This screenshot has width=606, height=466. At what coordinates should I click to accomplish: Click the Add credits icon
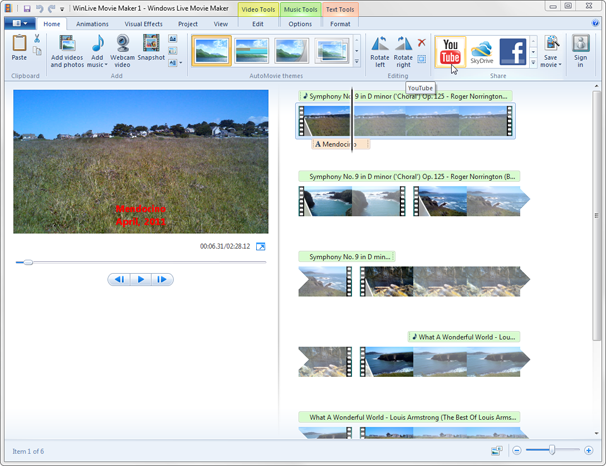coord(172,63)
